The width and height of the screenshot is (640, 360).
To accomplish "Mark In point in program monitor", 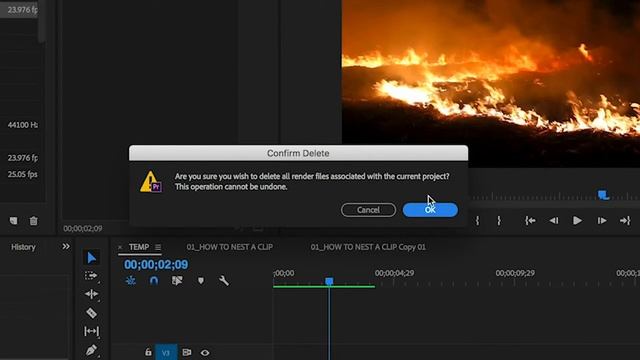I will [478, 221].
